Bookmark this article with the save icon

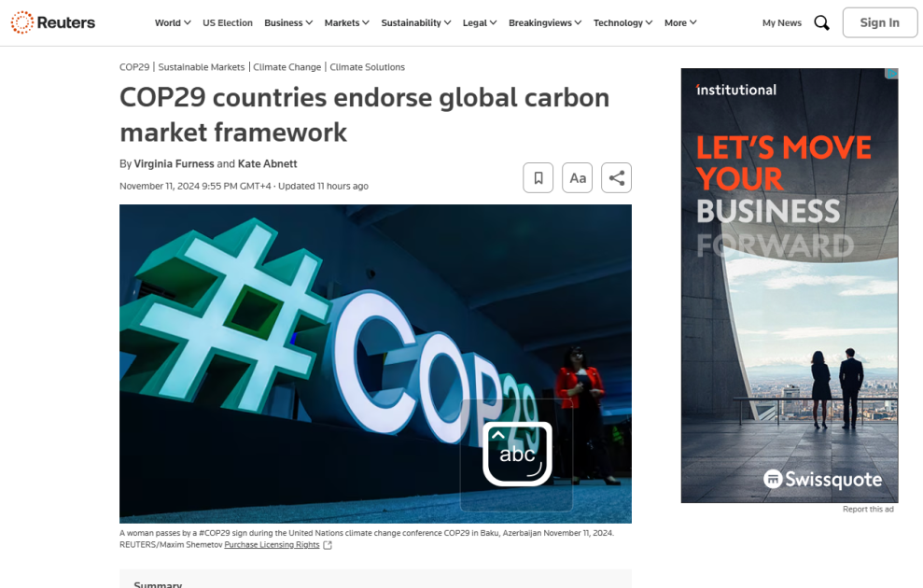(x=538, y=177)
